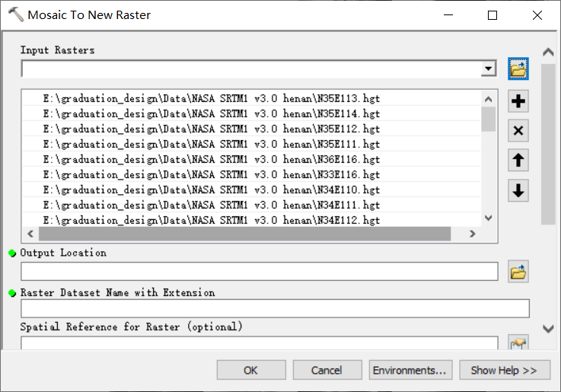This screenshot has width=561, height=392.
Task: Click the plus icon to add raster
Action: coord(518,101)
